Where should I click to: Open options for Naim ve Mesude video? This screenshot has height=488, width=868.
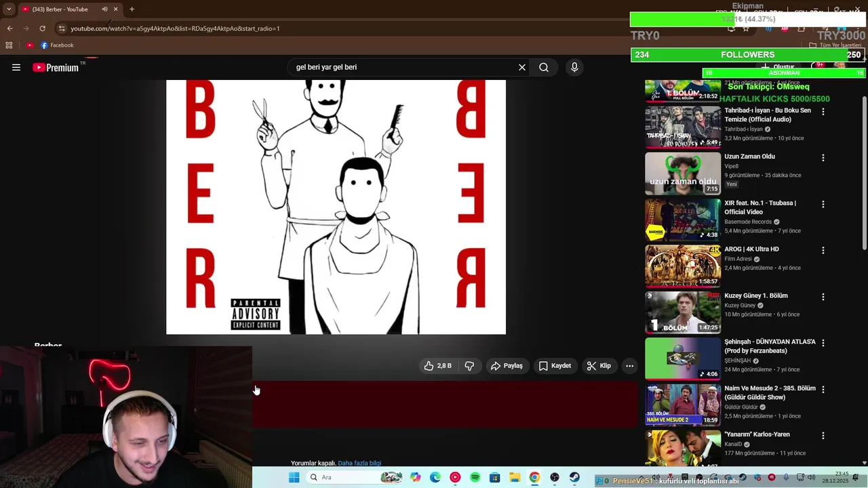pyautogui.click(x=823, y=390)
